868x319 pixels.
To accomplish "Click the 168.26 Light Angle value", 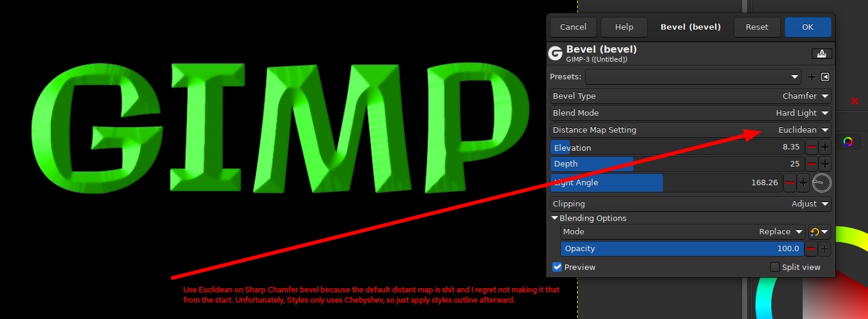I will click(x=765, y=182).
